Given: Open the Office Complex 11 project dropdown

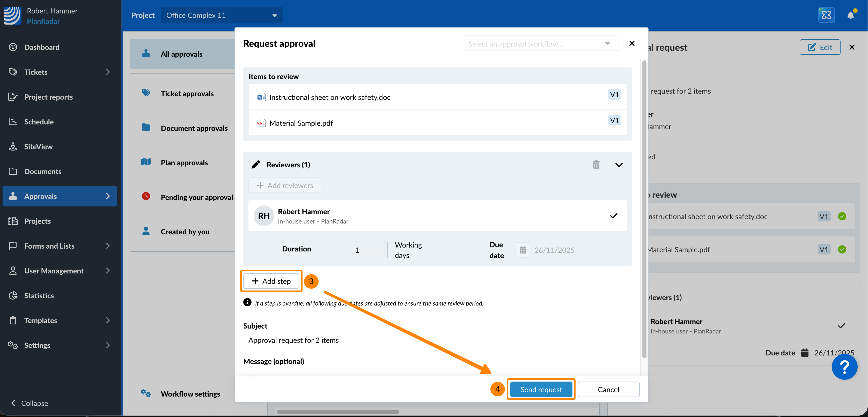Looking at the screenshot, I should click(222, 16).
